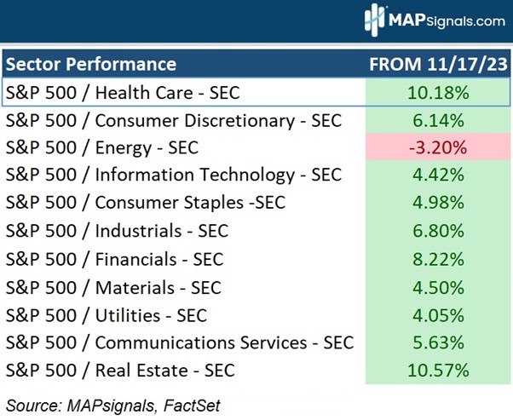Select the Energy sector row label
513x420 pixels.
pos(101,147)
